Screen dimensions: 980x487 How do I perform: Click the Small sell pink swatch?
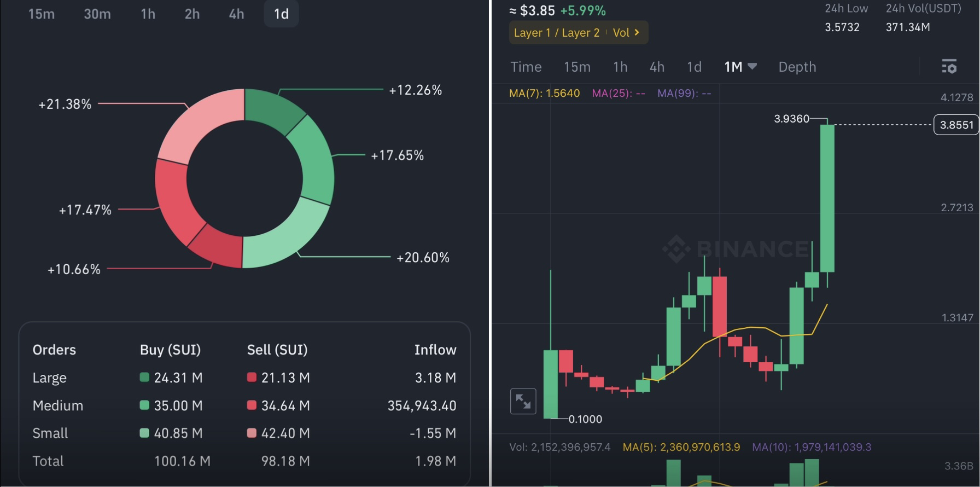click(252, 433)
